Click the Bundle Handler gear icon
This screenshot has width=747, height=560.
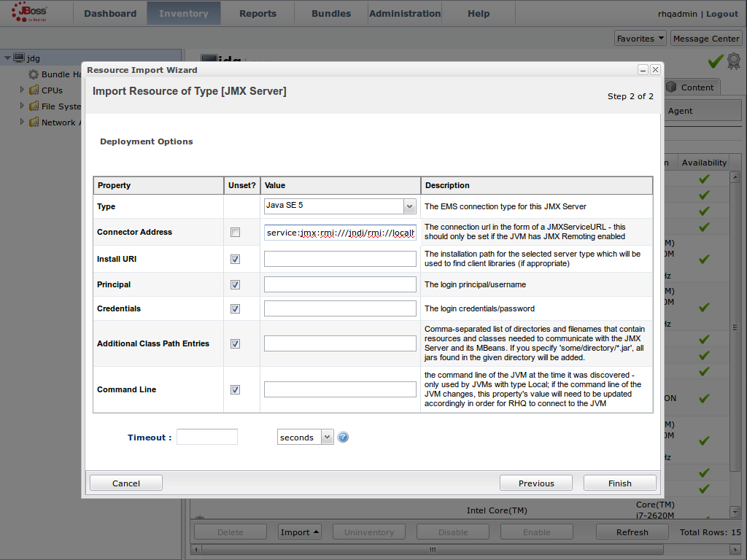34,74
